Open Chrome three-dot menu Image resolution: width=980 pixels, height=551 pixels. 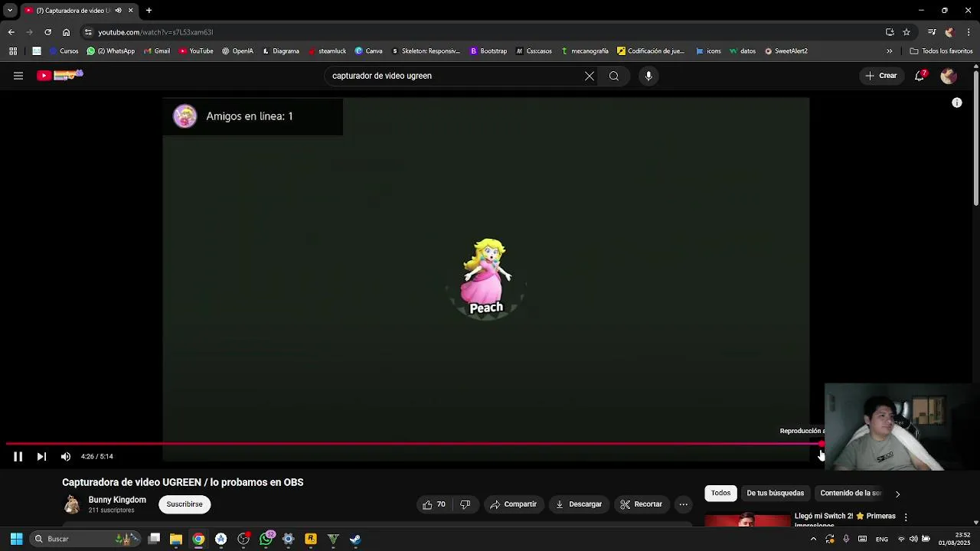(969, 32)
